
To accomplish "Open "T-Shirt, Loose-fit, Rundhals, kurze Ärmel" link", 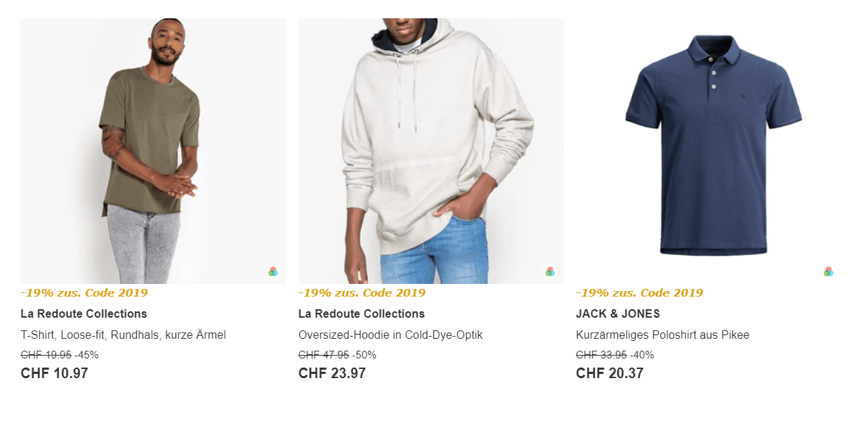I will (124, 335).
